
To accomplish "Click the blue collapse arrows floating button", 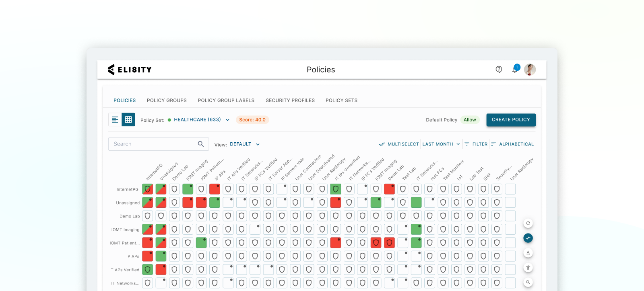I will tap(528, 238).
